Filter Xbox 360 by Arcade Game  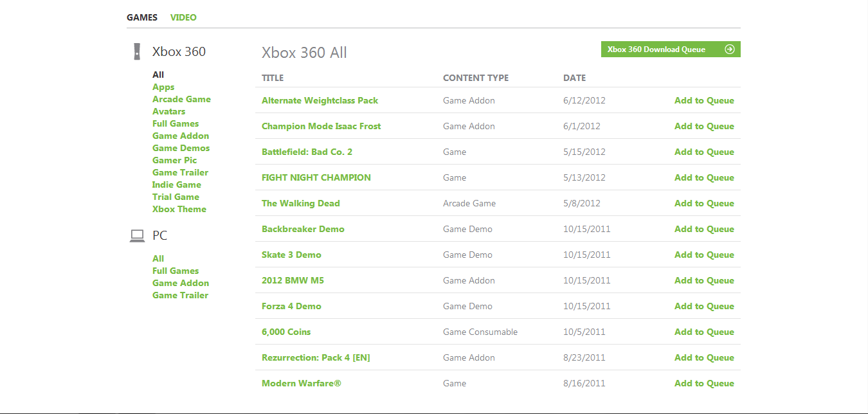[181, 99]
